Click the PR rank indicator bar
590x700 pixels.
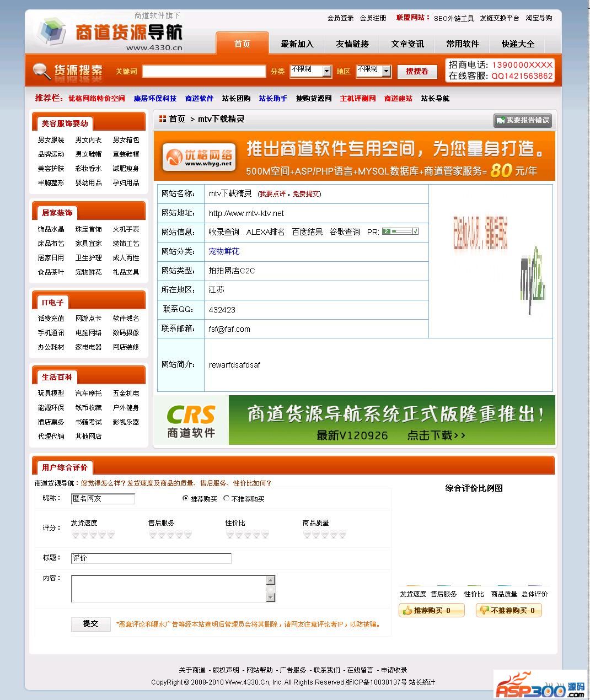pos(400,231)
